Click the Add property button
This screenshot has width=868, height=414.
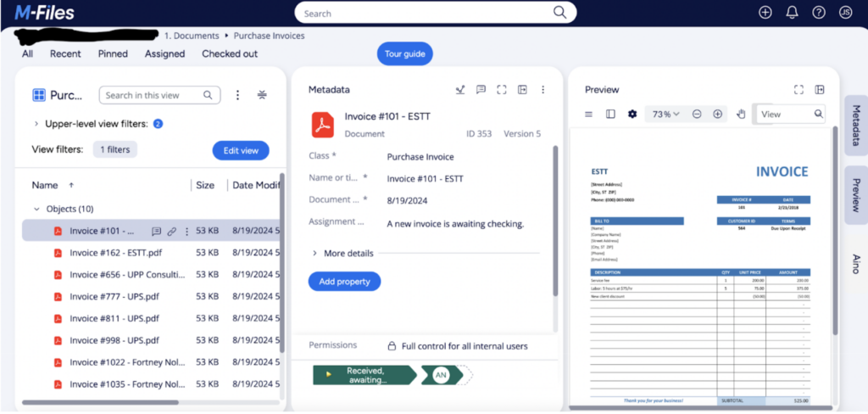pos(344,282)
